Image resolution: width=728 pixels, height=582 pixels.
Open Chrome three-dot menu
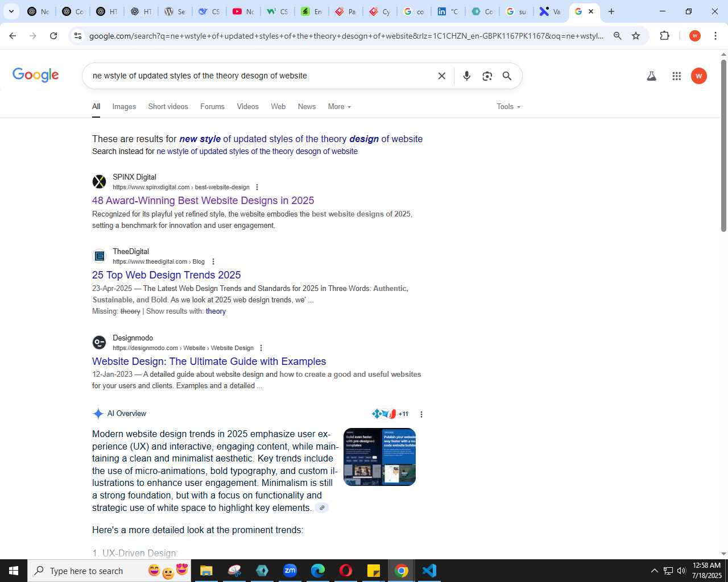[715, 36]
